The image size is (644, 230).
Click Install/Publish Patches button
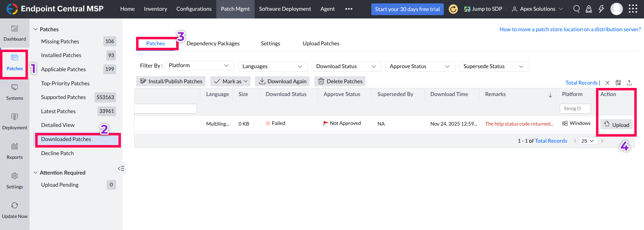(171, 81)
